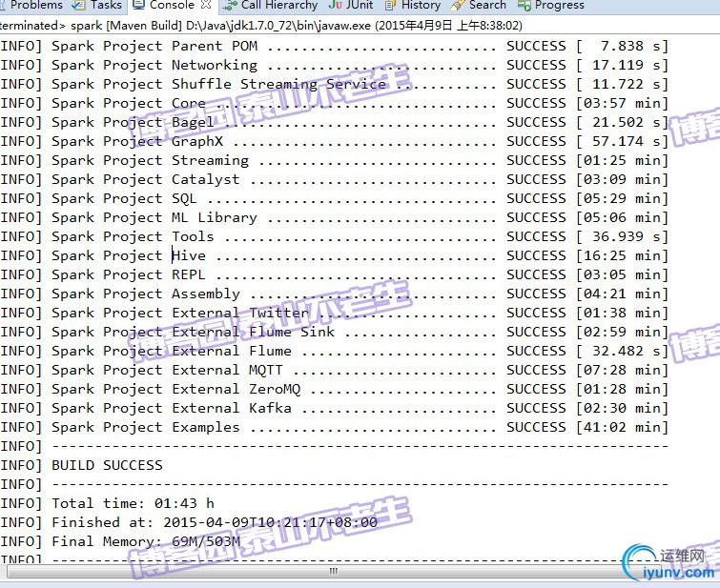720x588 pixels.
Task: Click the Progress tab icon
Action: point(525,6)
